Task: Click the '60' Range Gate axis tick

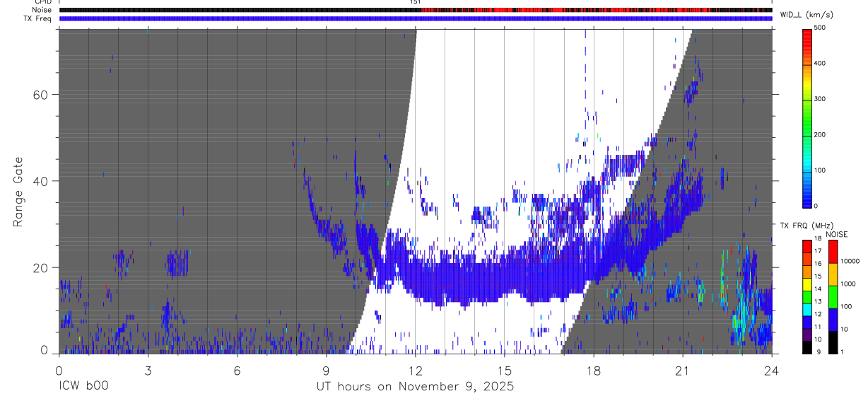Action: (x=40, y=95)
